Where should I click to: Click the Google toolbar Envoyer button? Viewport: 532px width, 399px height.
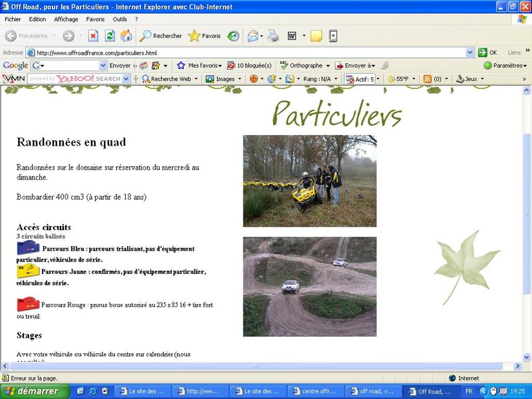[120, 65]
